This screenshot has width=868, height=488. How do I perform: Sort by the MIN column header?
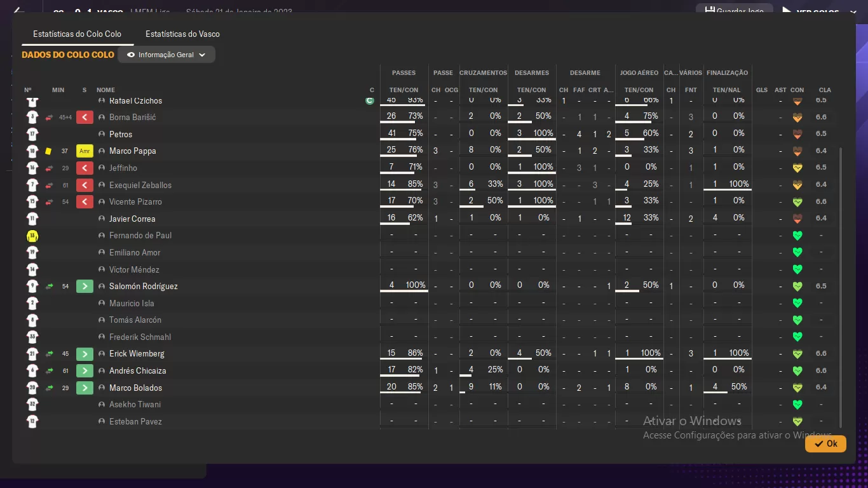click(58, 90)
